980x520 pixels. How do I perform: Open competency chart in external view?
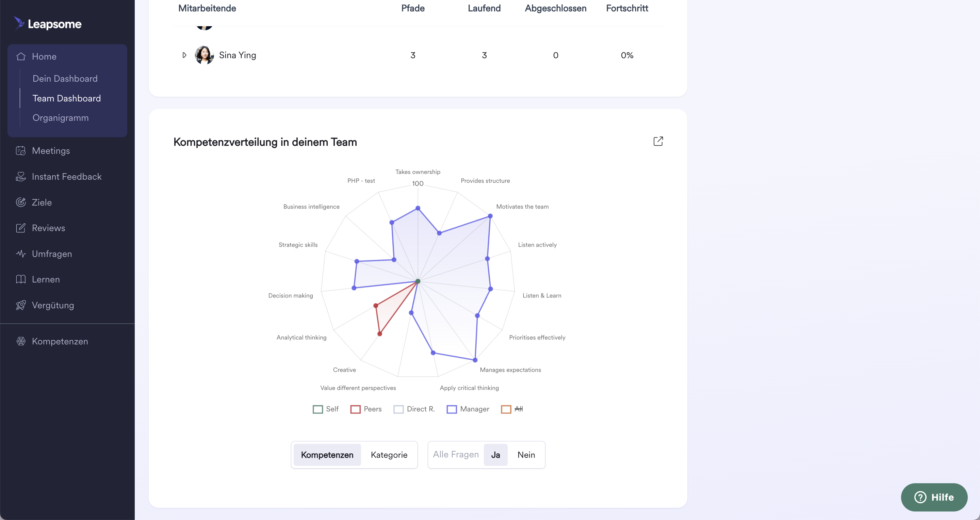click(x=658, y=142)
